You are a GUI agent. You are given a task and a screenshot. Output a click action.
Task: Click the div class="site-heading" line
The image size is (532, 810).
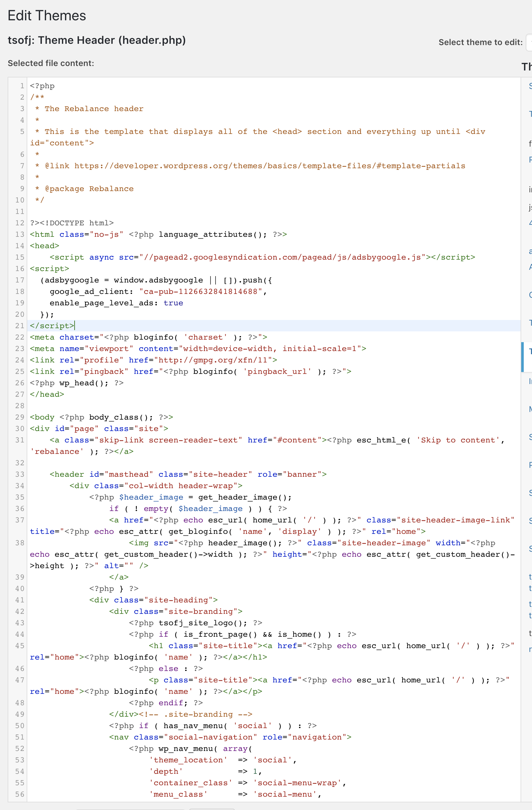pos(153,600)
